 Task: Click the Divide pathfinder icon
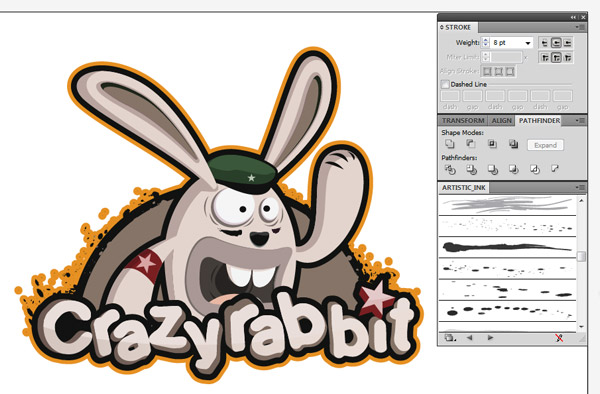tap(450, 169)
